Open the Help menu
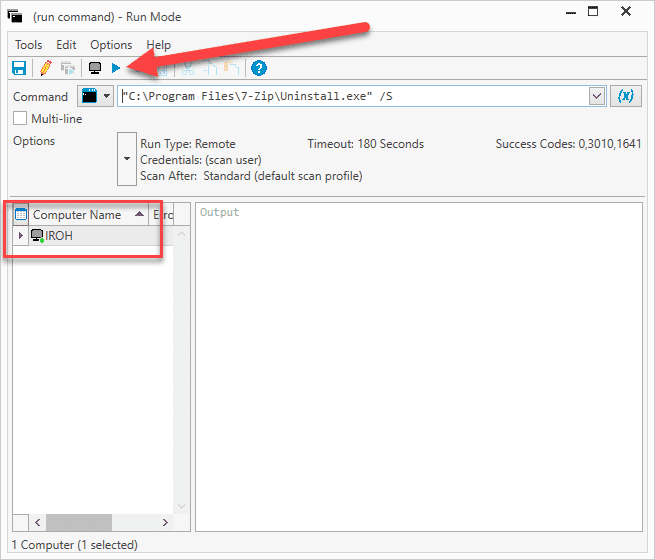The width and height of the screenshot is (655, 560). click(158, 45)
